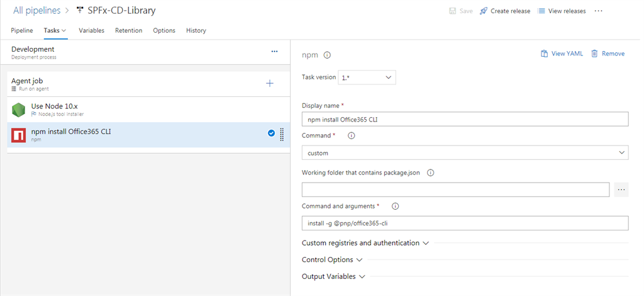
Task: Click the Display name input field
Action: pyautogui.click(x=465, y=119)
